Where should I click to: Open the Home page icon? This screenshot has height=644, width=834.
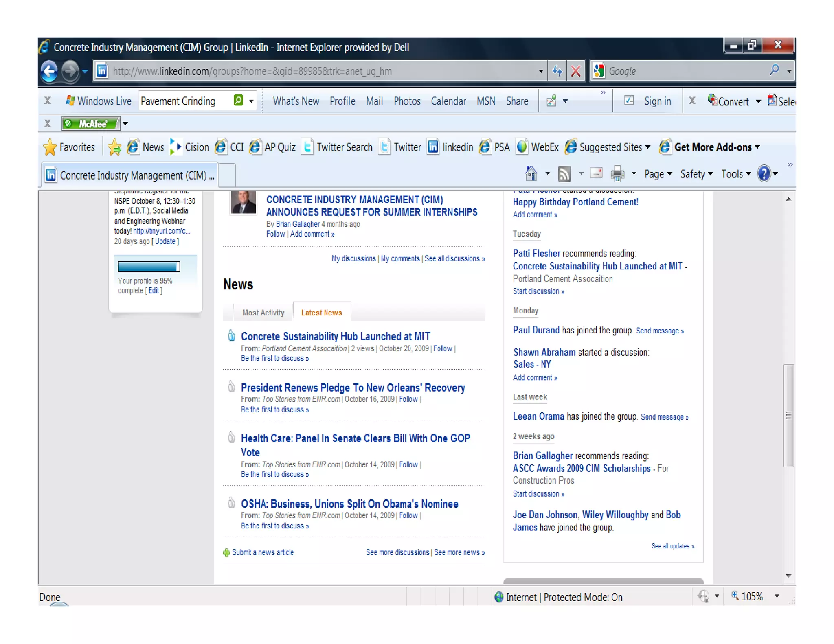pyautogui.click(x=531, y=174)
